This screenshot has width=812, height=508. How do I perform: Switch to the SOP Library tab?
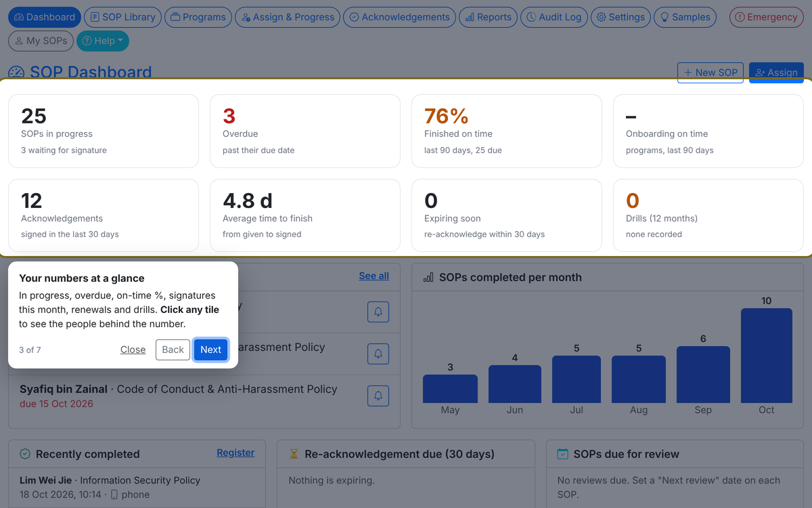point(122,17)
